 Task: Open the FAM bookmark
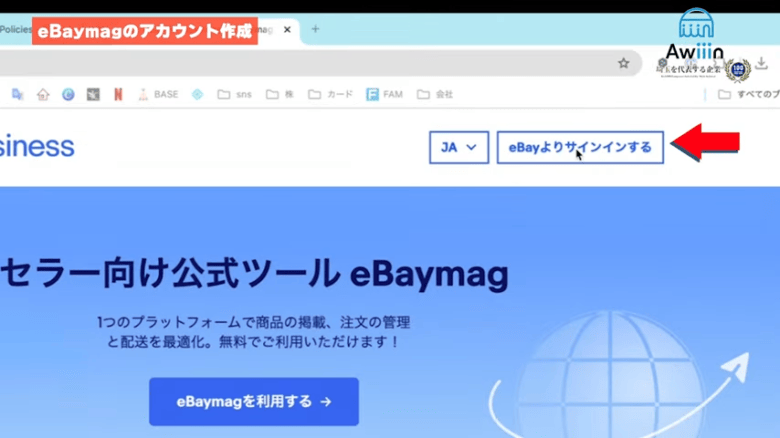click(x=384, y=95)
